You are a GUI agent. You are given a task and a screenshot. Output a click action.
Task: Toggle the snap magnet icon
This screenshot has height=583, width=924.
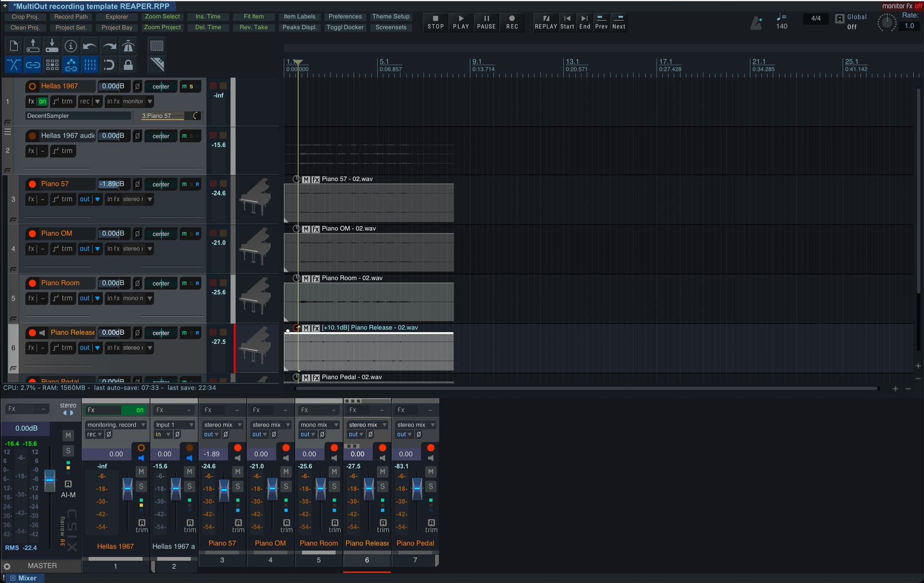109,65
